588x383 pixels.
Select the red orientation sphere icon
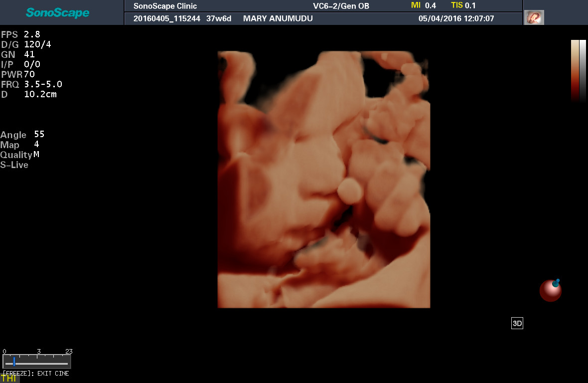point(550,291)
